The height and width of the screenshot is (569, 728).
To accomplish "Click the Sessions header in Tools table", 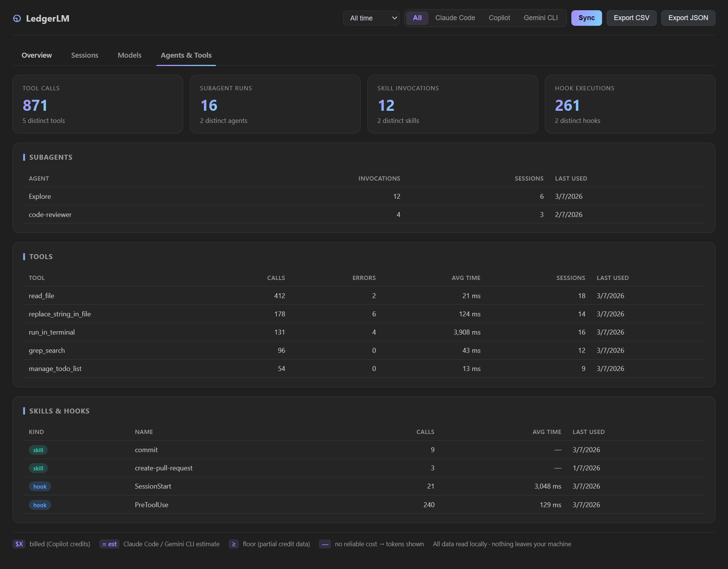I will click(571, 278).
